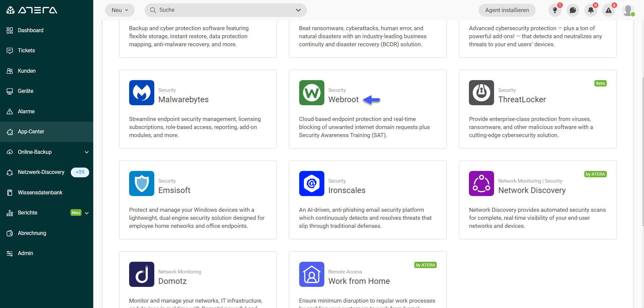
Task: Open Alarme section
Action: coord(26,112)
